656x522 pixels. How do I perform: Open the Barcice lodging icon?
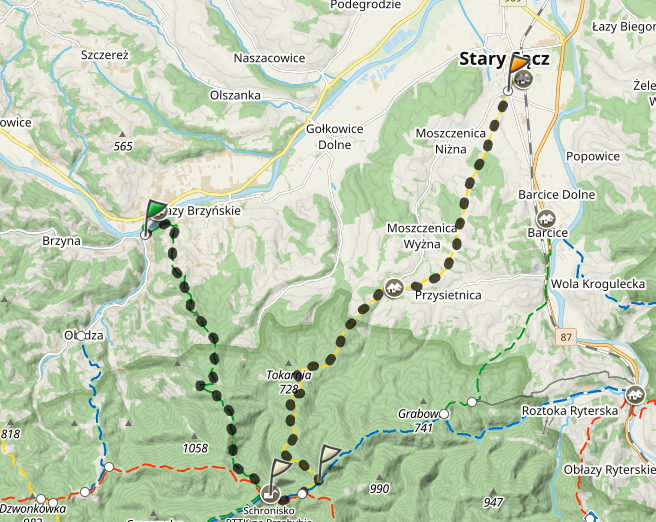(x=545, y=219)
